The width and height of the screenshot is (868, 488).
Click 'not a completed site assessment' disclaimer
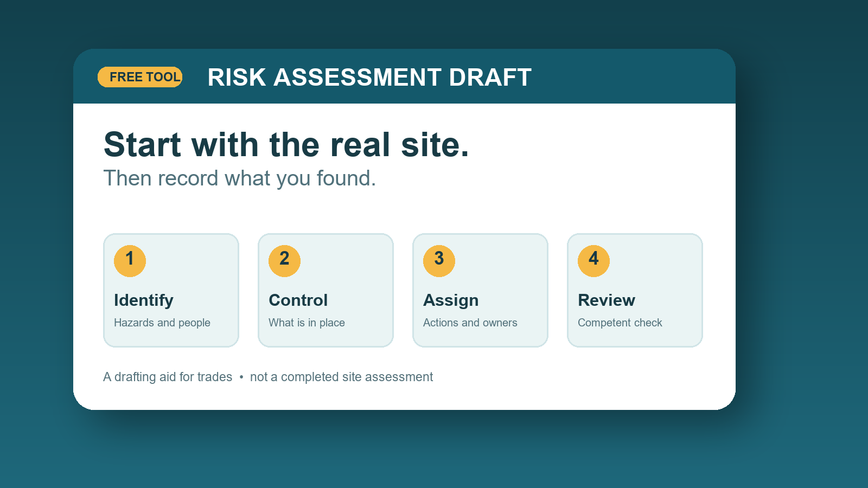pos(341,377)
